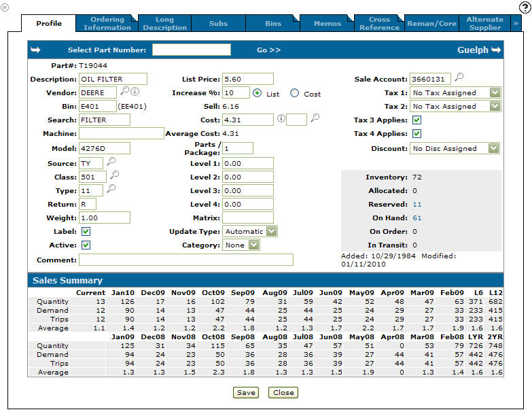The image size is (532, 414).
Task: Open the Subs tab
Action: [219, 23]
